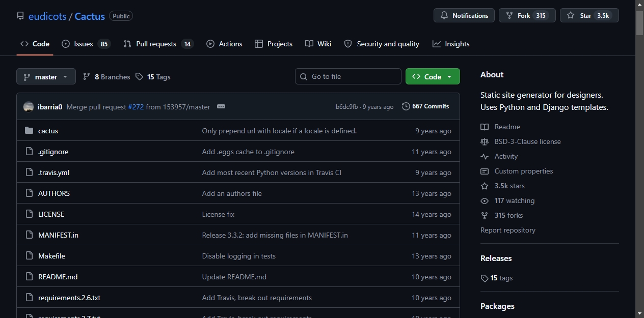Open the Pull requests tab
644x318 pixels.
click(x=158, y=44)
